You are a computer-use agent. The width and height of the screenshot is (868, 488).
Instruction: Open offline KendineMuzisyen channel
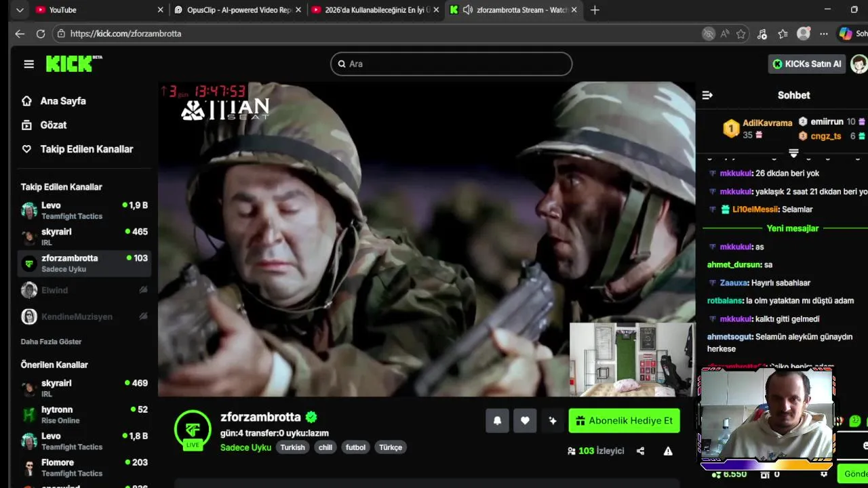pos(84,317)
